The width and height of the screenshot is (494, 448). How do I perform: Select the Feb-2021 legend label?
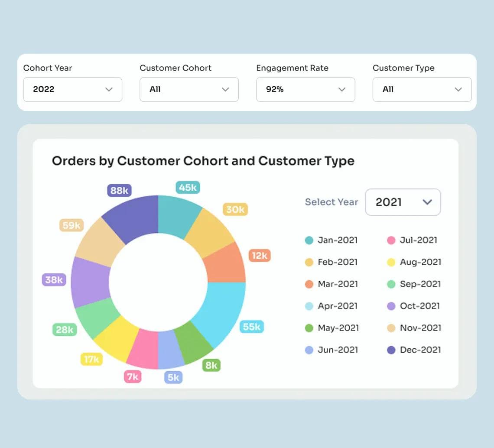pos(338,262)
